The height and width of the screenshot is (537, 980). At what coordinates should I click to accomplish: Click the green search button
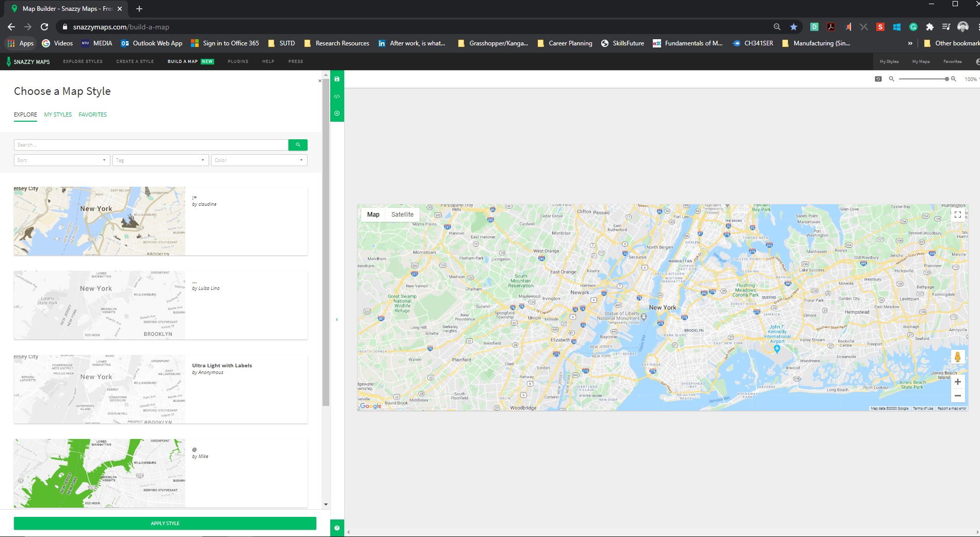coord(298,145)
